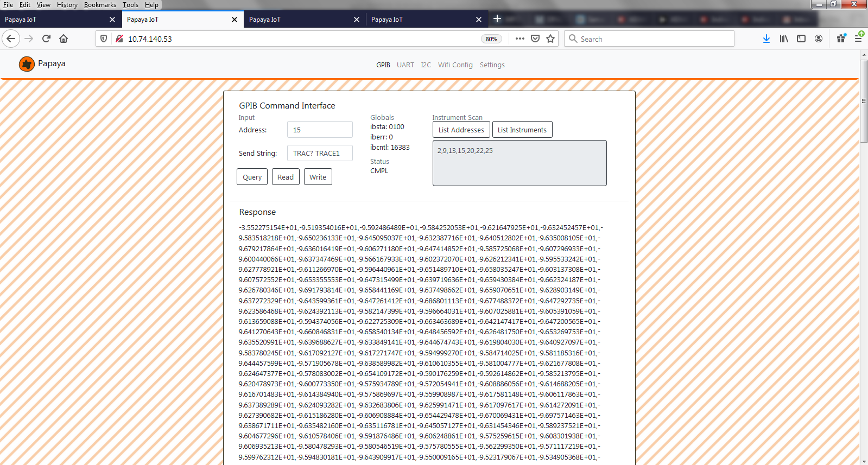Image resolution: width=868 pixels, height=465 pixels.
Task: Save page to Pocket
Action: coord(535,39)
